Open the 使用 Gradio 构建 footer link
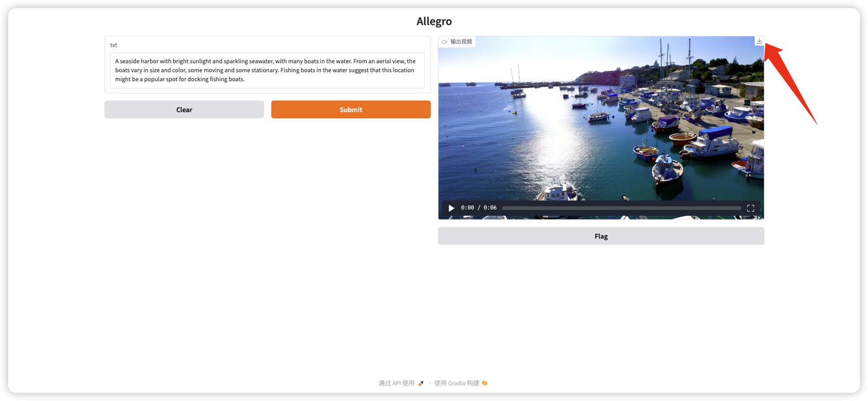 456,383
